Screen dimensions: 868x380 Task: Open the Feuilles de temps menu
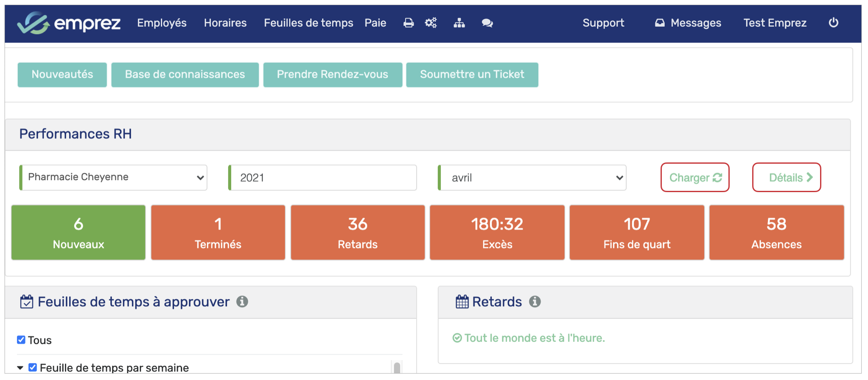308,23
